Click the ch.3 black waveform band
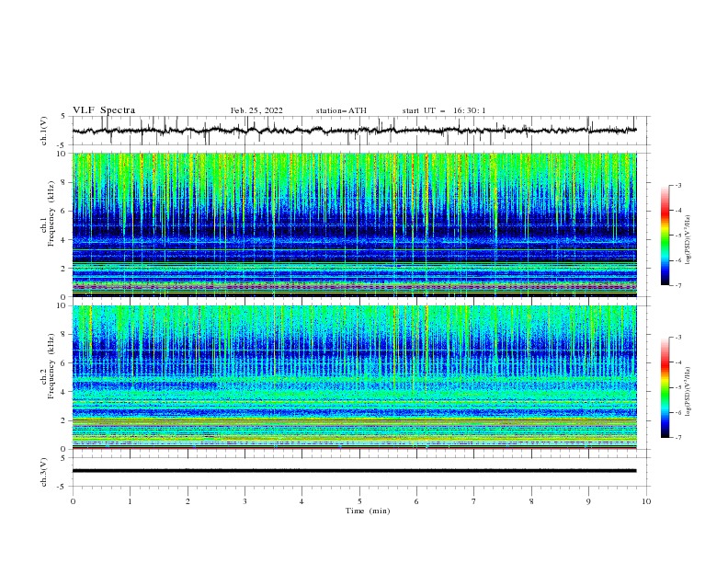This screenshot has height=563, width=728. (355, 471)
